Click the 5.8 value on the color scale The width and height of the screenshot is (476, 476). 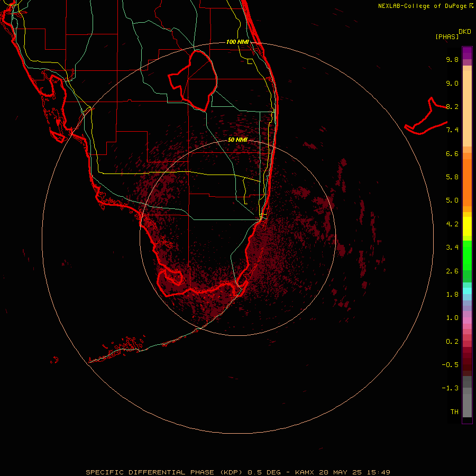(452, 177)
